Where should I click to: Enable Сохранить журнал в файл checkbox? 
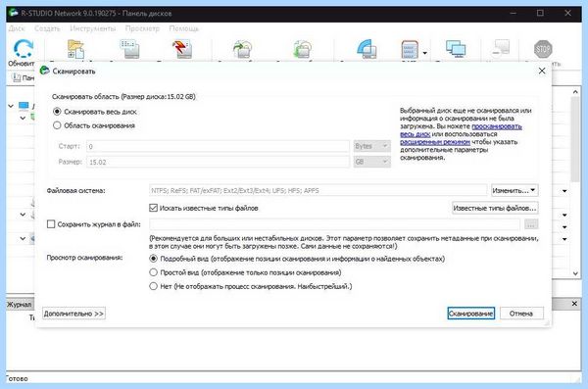[x=51, y=224]
